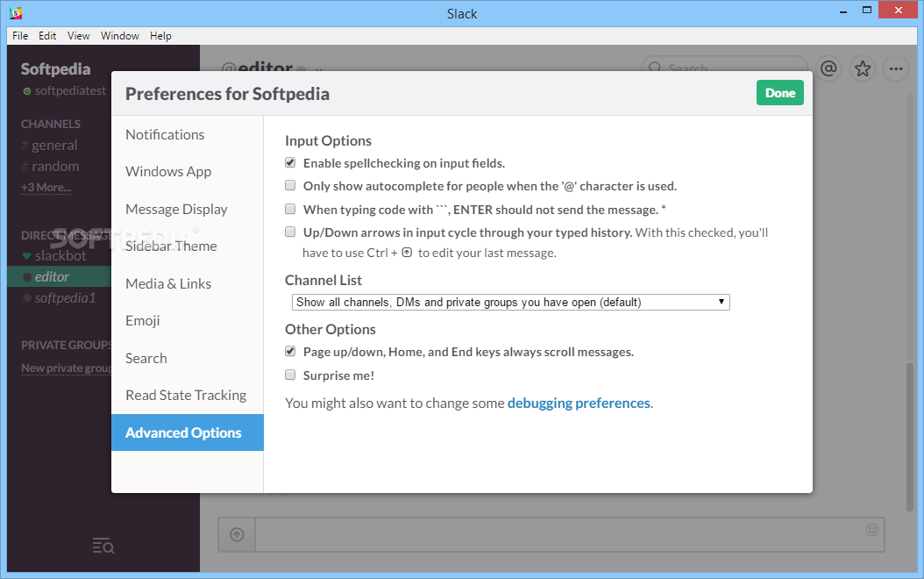Click the +3 More... channels link
This screenshot has width=924, height=579.
pos(46,188)
